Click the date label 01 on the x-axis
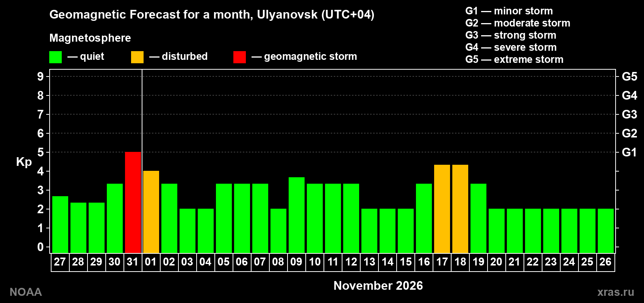Viewport: 644px width, 303px height. pyautogui.click(x=151, y=262)
